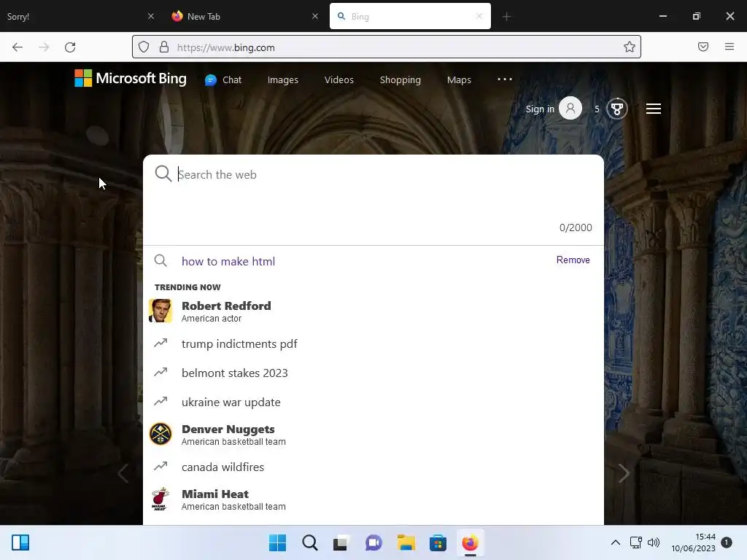The width and height of the screenshot is (747, 560).
Task: Show hidden system tray icons
Action: [616, 542]
